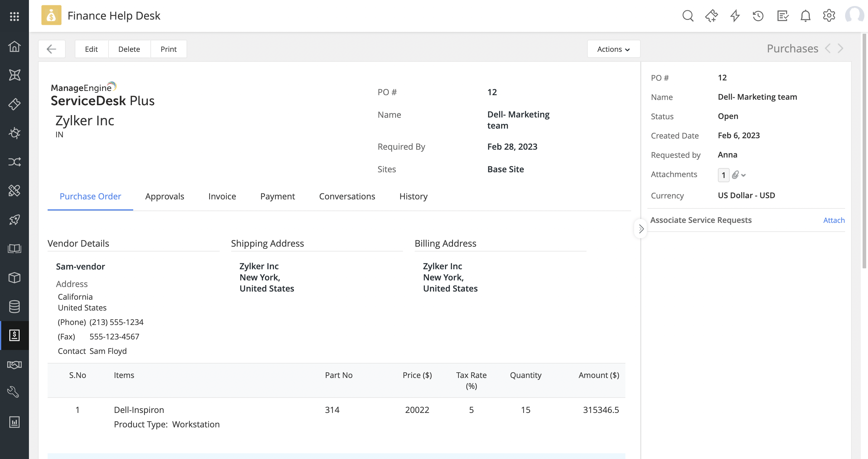
Task: Open the Invoice tab
Action: point(222,196)
